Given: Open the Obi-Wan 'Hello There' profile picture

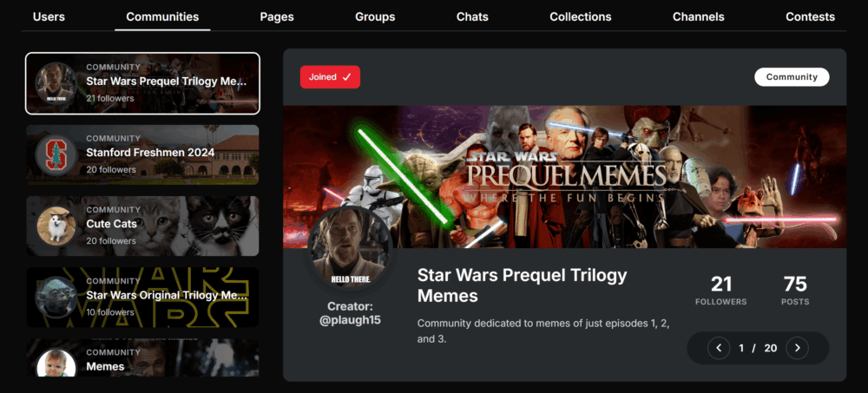Looking at the screenshot, I should (350, 248).
